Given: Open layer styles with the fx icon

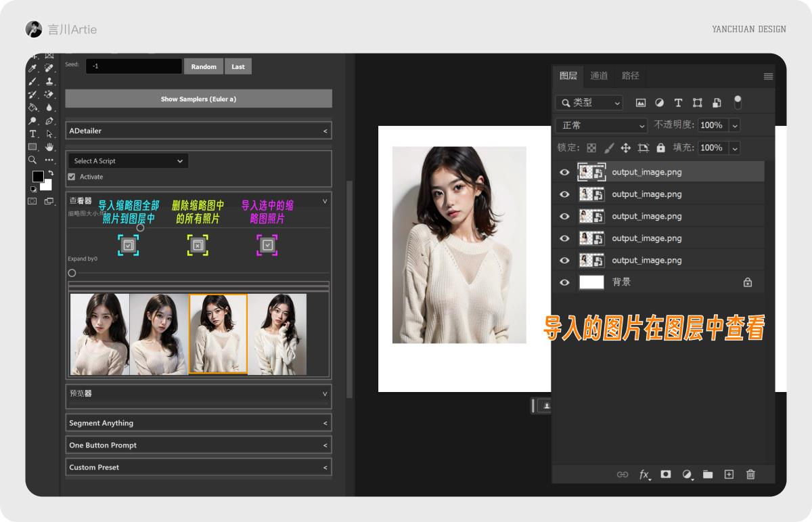Looking at the screenshot, I should point(644,475).
